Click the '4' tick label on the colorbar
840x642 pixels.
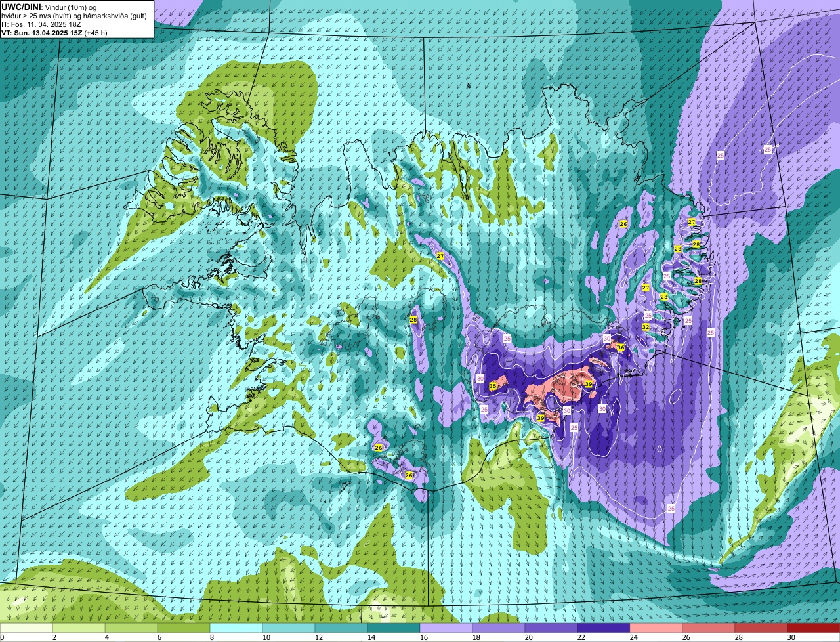pos(107,637)
